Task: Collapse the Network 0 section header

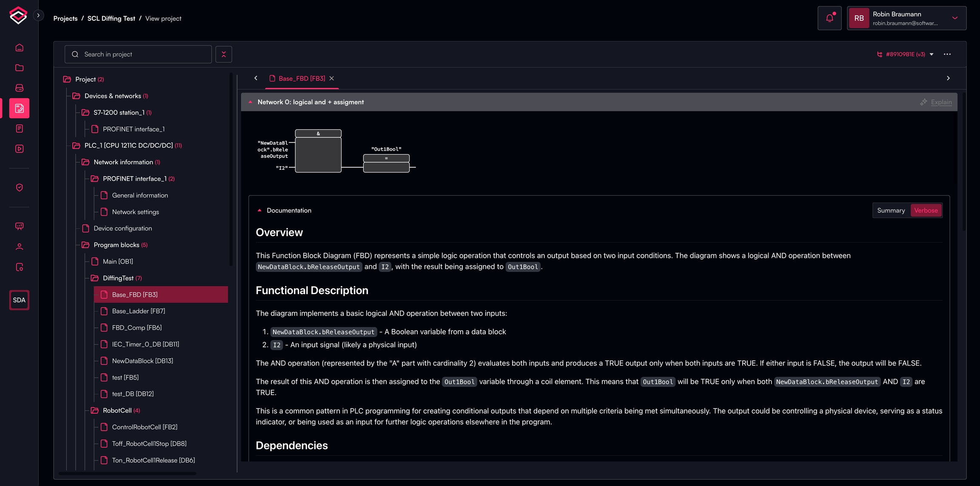Action: pyautogui.click(x=251, y=102)
